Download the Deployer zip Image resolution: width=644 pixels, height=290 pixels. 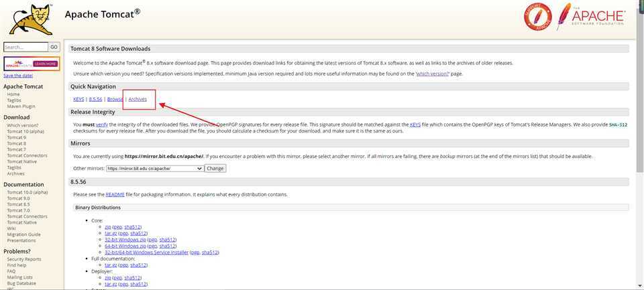pyautogui.click(x=107, y=278)
